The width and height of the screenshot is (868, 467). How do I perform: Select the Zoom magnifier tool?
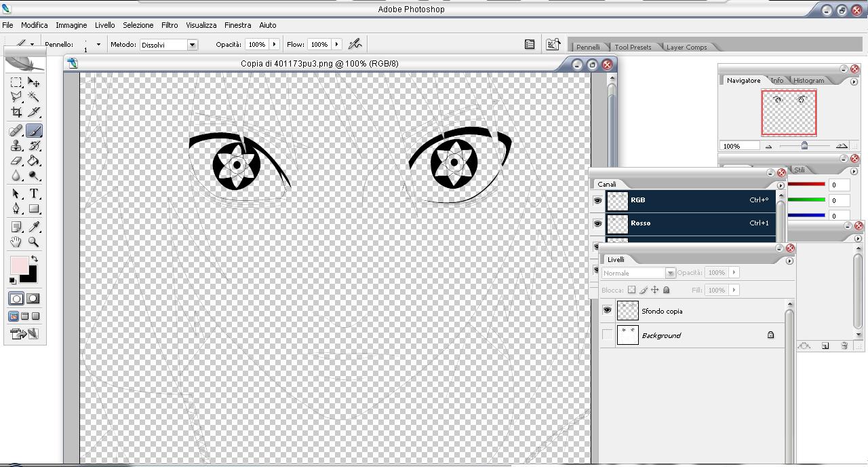pyautogui.click(x=33, y=242)
